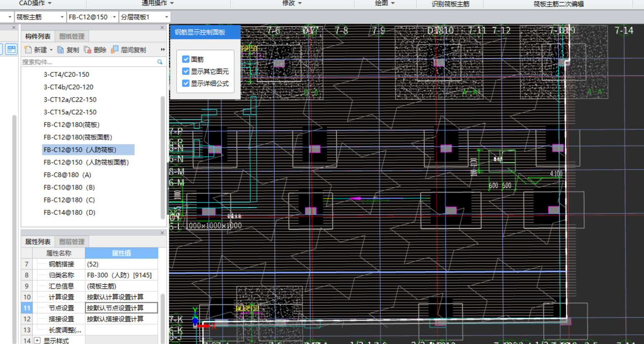Click the 钢筋显示控制面板 title bar
Viewport: 644px width, 344px height.
pyautogui.click(x=205, y=32)
